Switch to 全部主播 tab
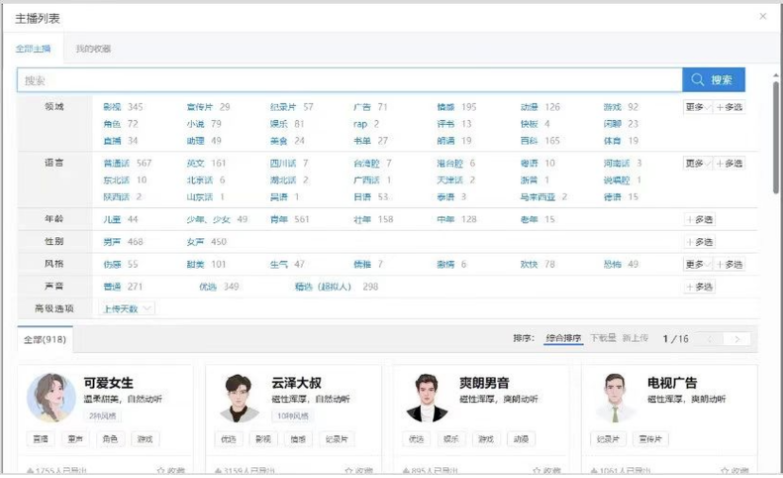 pos(33,48)
